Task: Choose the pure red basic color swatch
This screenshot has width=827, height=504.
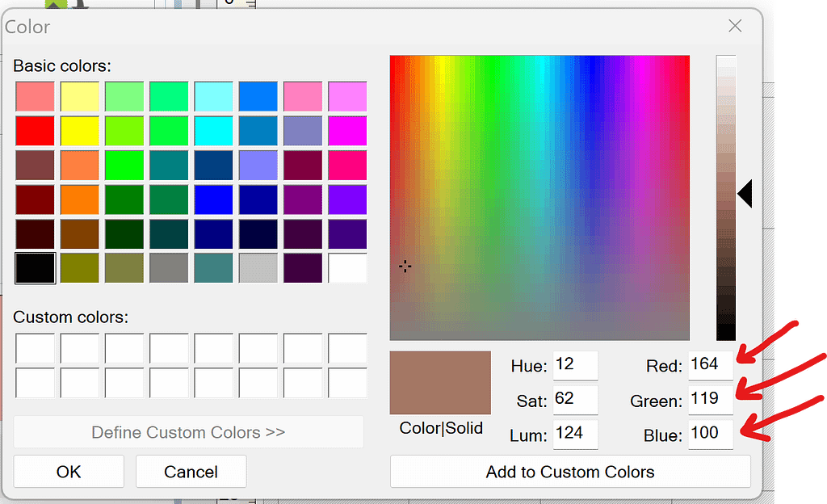Action: tap(35, 131)
